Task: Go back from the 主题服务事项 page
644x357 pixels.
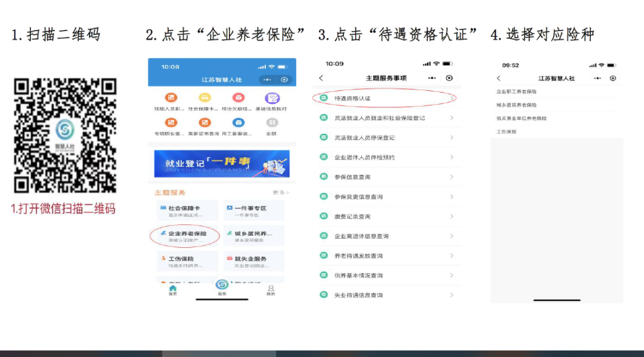Action: click(321, 78)
